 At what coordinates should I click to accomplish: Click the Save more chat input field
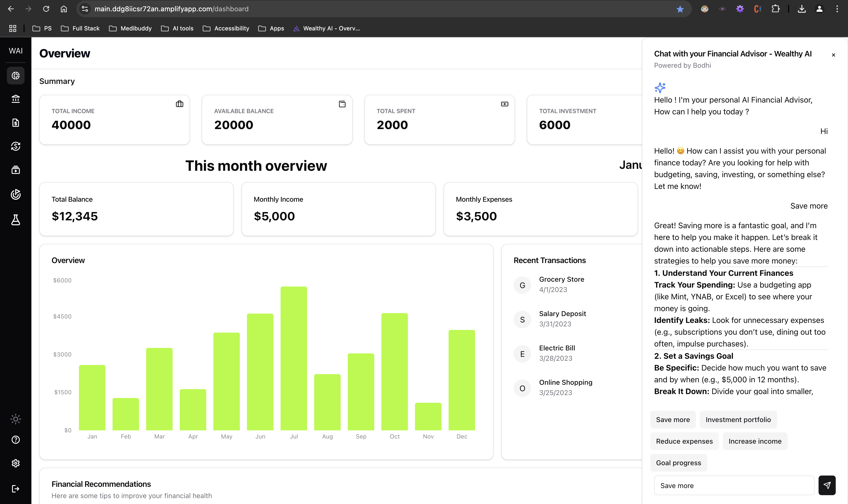pyautogui.click(x=734, y=485)
